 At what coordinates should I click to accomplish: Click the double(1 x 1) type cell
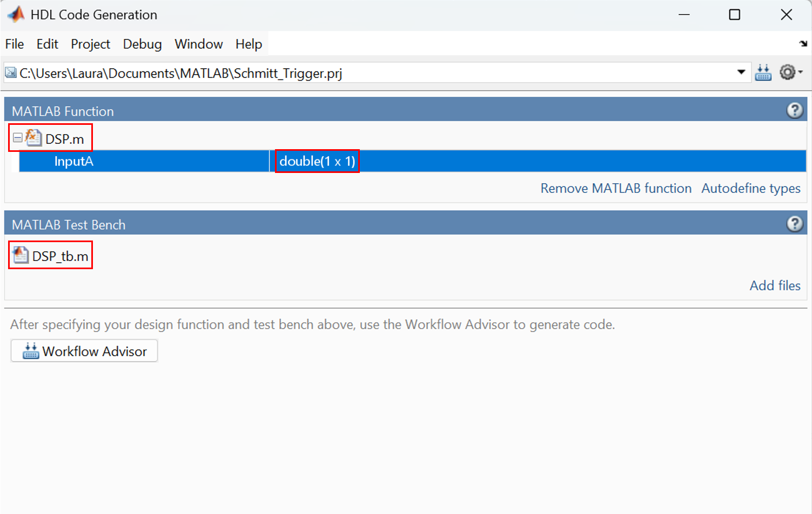(317, 161)
